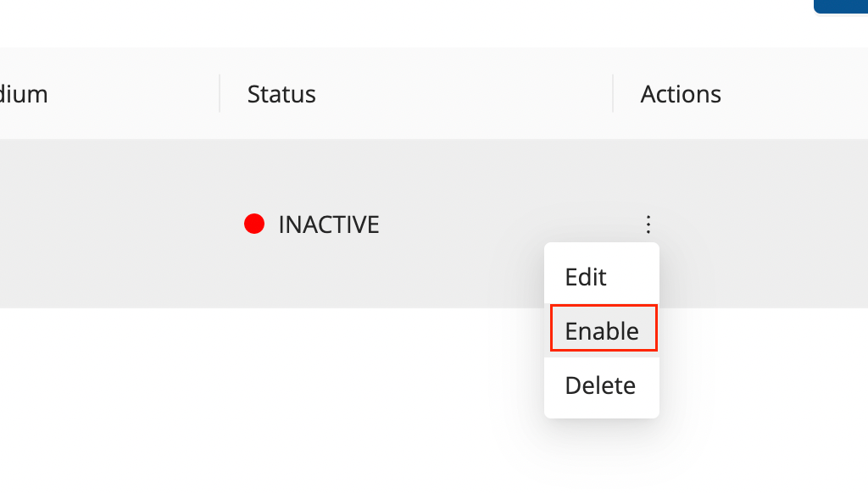The image size is (868, 493).
Task: Click the Actions column header
Action: point(681,94)
